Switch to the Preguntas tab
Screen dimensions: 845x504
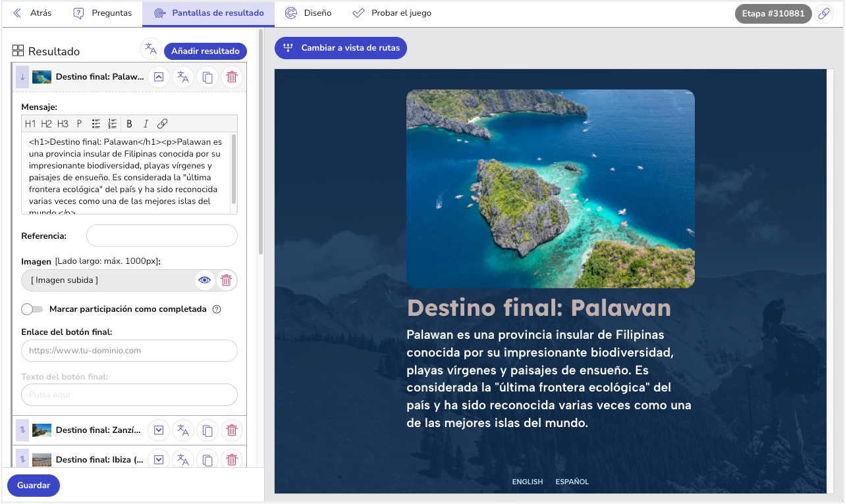[103, 13]
